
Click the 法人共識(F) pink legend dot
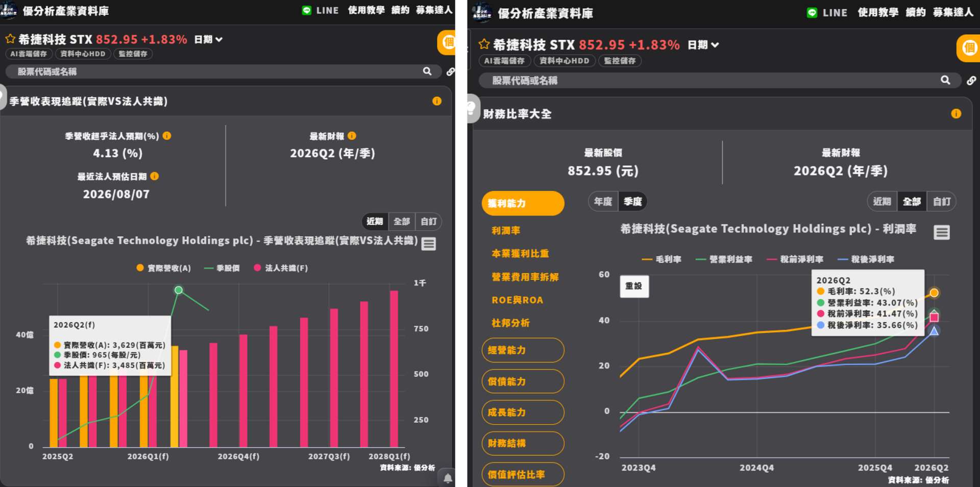pyautogui.click(x=257, y=267)
